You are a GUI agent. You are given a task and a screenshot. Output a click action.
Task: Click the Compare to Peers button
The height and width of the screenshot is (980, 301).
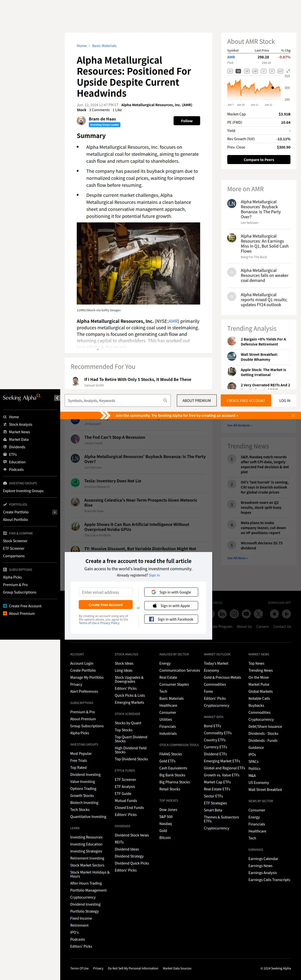coord(259,160)
